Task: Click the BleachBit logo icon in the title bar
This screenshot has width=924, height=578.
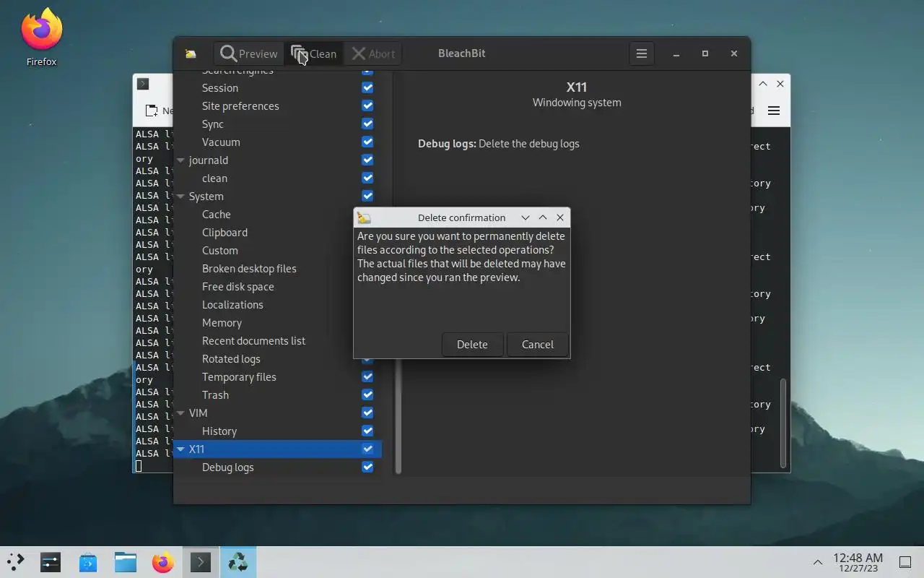Action: coord(191,53)
